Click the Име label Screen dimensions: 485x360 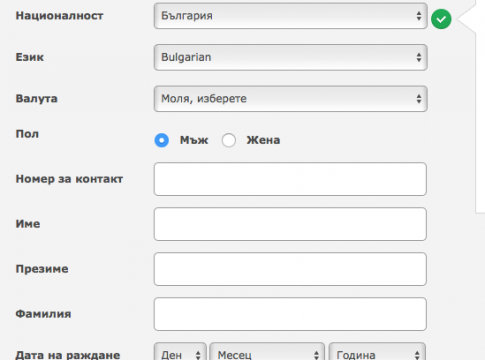point(28,224)
